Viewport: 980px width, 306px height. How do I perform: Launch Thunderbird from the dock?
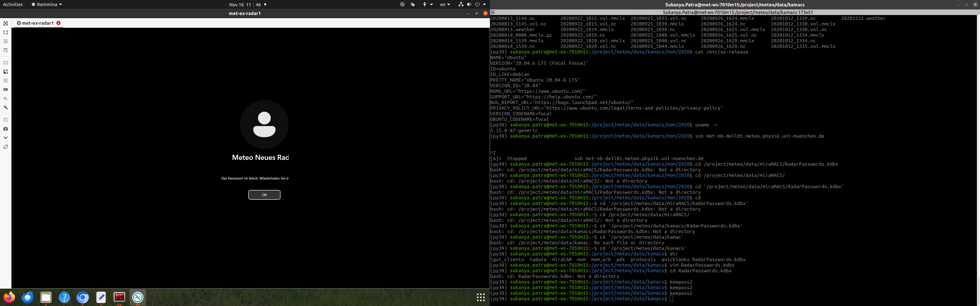pos(27,297)
